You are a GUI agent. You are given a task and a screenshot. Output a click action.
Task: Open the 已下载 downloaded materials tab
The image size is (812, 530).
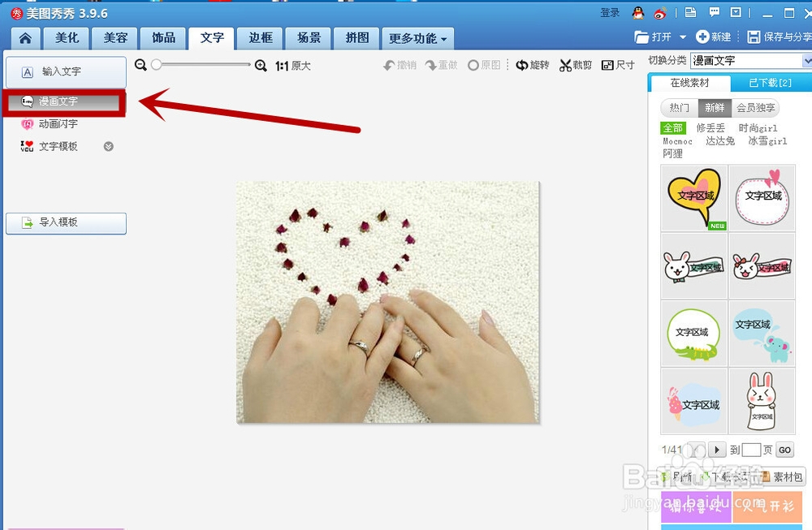[770, 83]
